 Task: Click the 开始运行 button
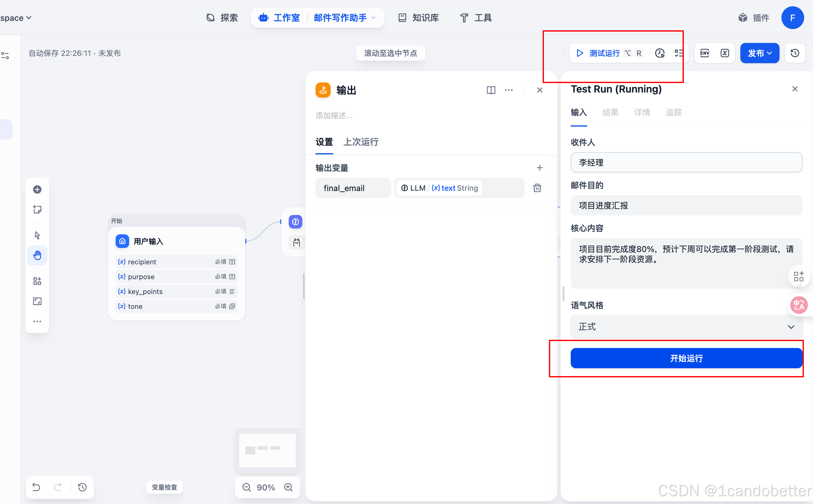686,358
